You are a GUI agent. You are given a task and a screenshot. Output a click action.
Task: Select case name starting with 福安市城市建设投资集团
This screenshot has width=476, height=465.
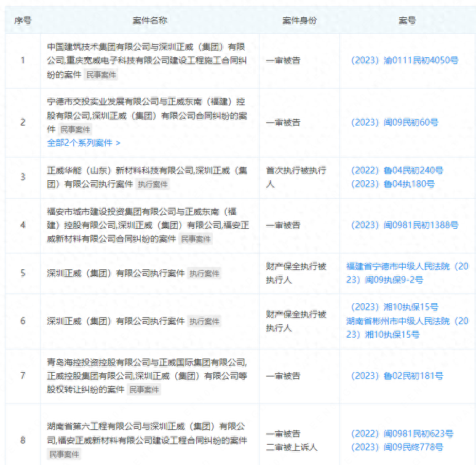[x=148, y=225]
